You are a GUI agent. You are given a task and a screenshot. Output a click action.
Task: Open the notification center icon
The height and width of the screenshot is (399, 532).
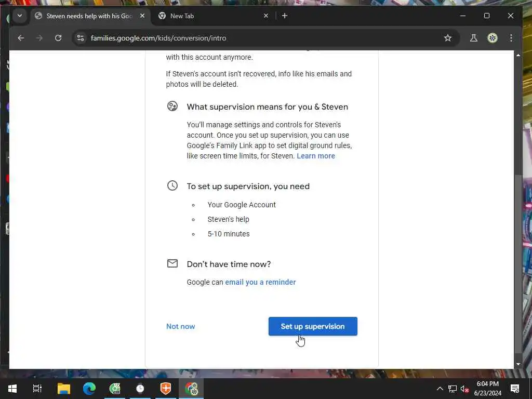pyautogui.click(x=515, y=389)
